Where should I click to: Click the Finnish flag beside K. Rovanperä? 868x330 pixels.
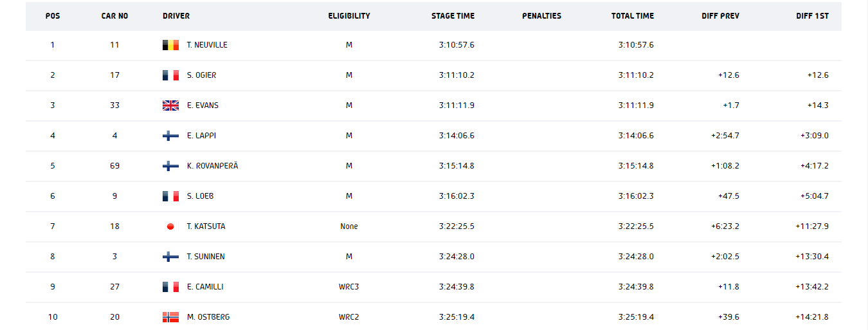pyautogui.click(x=170, y=166)
